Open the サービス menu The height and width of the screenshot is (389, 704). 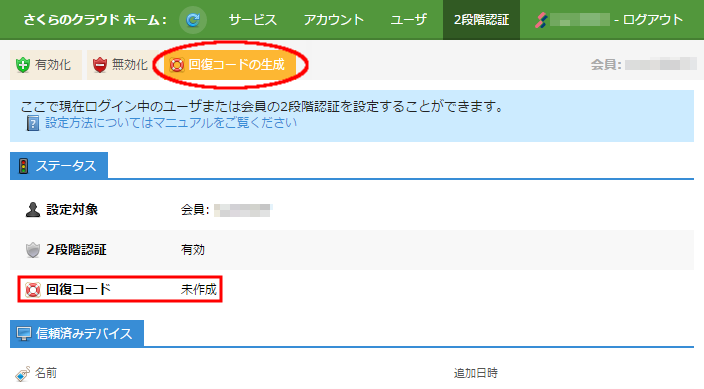(x=252, y=20)
